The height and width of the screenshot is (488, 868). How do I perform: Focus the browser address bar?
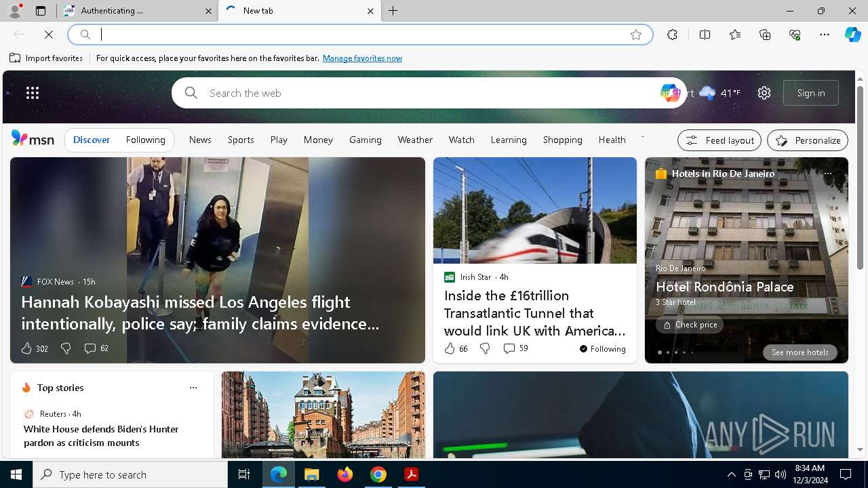[x=359, y=35]
